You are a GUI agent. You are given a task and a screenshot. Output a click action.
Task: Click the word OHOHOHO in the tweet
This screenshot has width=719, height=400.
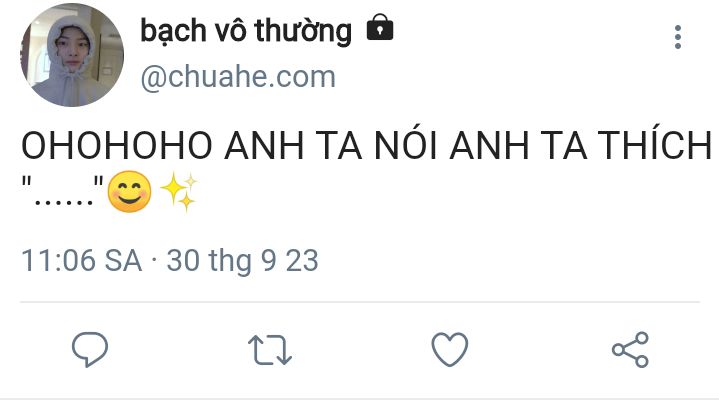pos(117,146)
